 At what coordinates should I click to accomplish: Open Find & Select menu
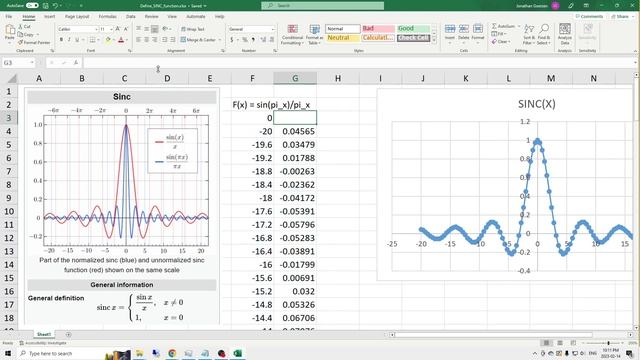[544, 34]
